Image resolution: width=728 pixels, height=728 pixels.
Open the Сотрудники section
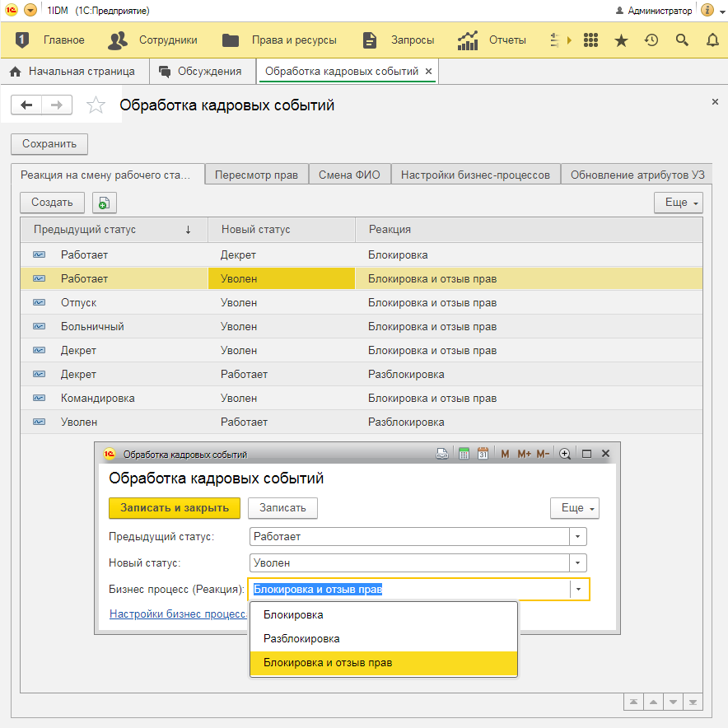[x=154, y=40]
